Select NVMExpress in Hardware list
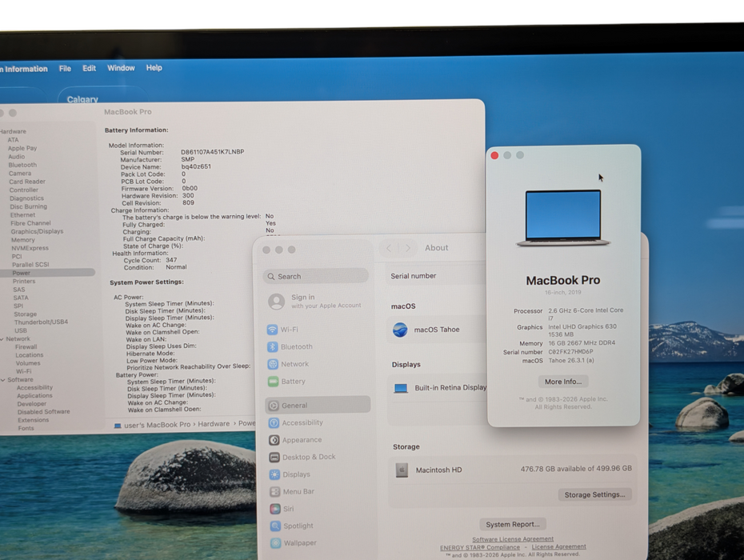Viewport: 744px width, 560px height. [30, 248]
